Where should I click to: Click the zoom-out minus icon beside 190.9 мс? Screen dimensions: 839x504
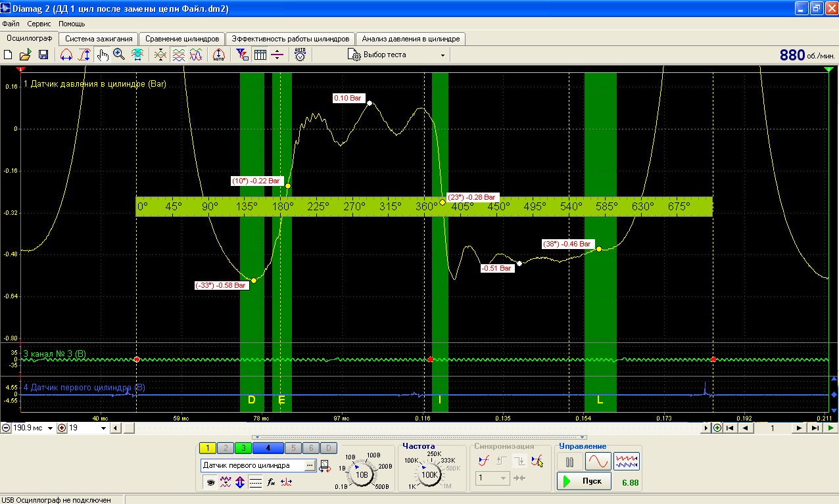point(6,428)
